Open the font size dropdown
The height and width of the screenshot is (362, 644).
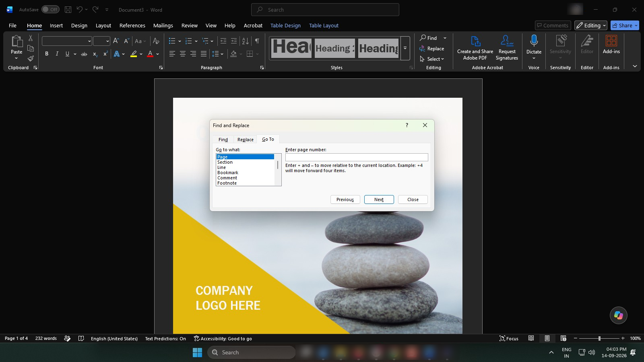click(107, 41)
